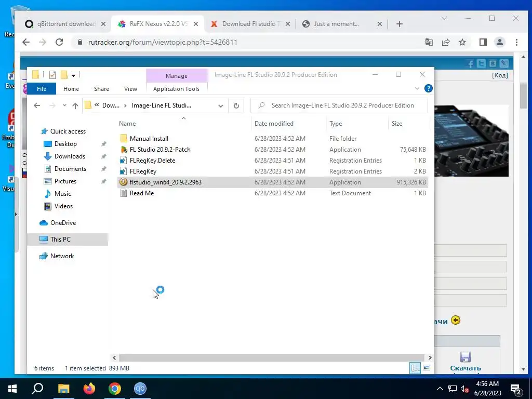Open the View ribbon tab
532x399 pixels.
pyautogui.click(x=130, y=89)
